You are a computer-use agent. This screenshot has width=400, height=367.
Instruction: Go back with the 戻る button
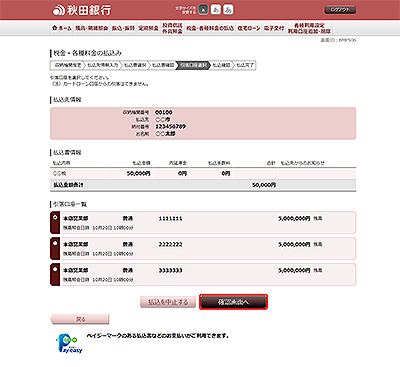(80, 319)
